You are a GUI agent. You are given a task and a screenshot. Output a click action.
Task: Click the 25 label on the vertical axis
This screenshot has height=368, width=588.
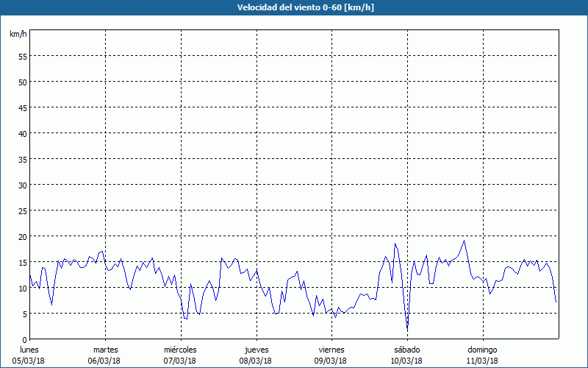tap(22, 210)
